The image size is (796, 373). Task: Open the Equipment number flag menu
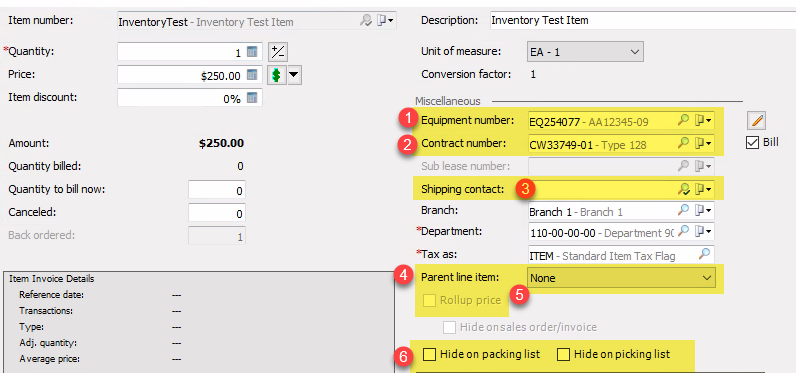point(704,120)
